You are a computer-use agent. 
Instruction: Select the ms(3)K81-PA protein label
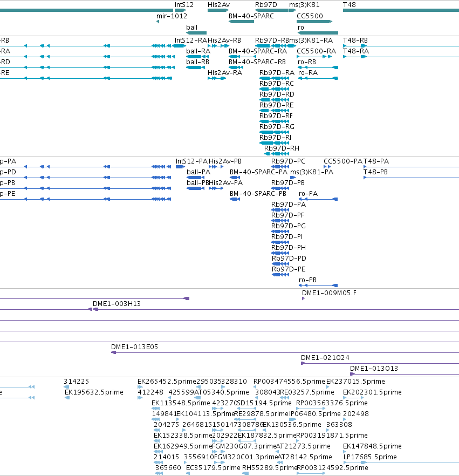(312, 172)
